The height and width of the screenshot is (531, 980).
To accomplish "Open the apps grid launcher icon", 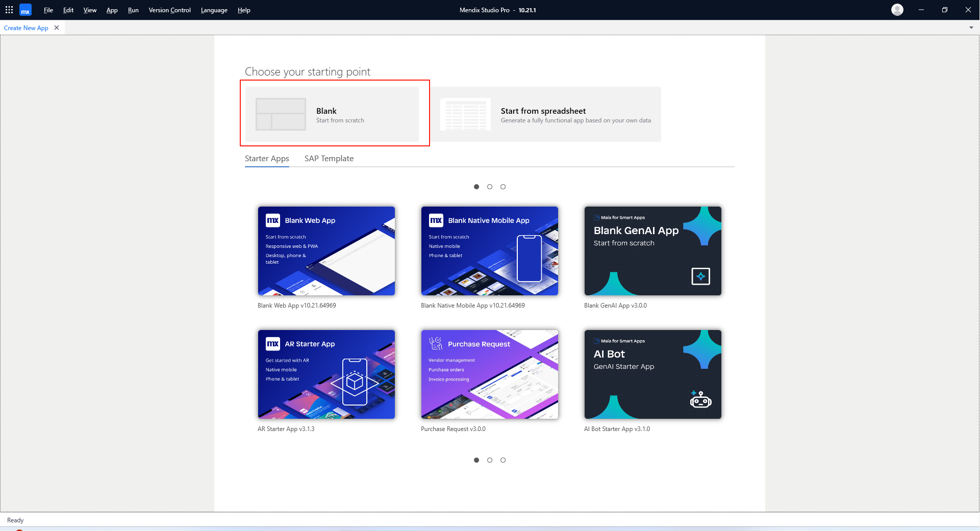I will point(9,10).
